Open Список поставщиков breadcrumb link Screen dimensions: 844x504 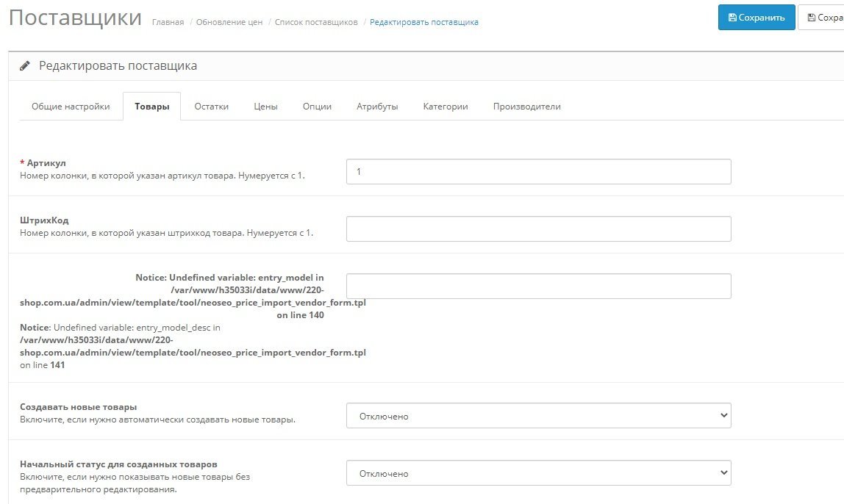316,22
